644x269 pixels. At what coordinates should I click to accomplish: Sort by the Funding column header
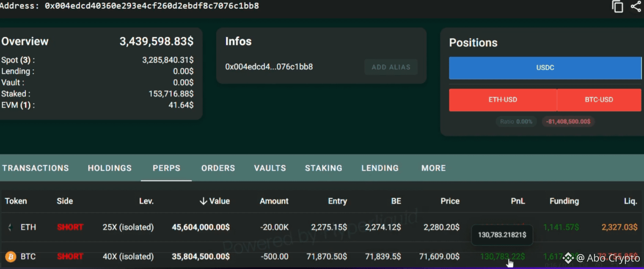pyautogui.click(x=564, y=201)
